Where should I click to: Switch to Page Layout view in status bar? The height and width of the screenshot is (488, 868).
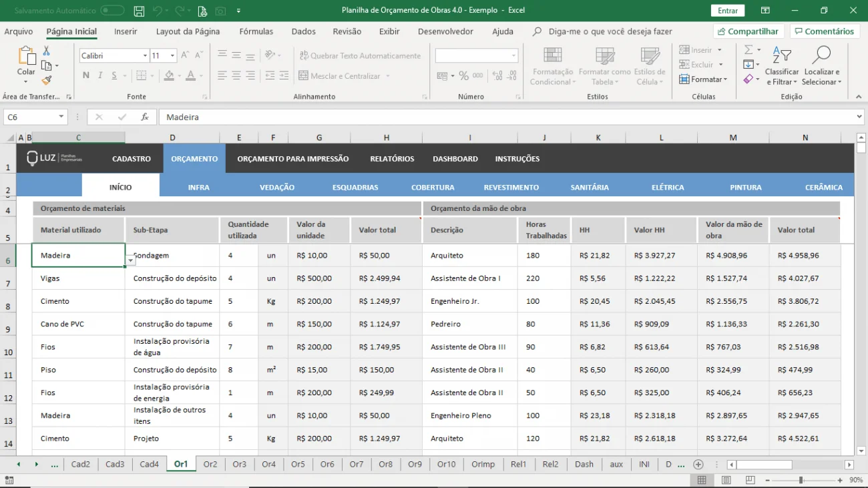click(x=726, y=480)
